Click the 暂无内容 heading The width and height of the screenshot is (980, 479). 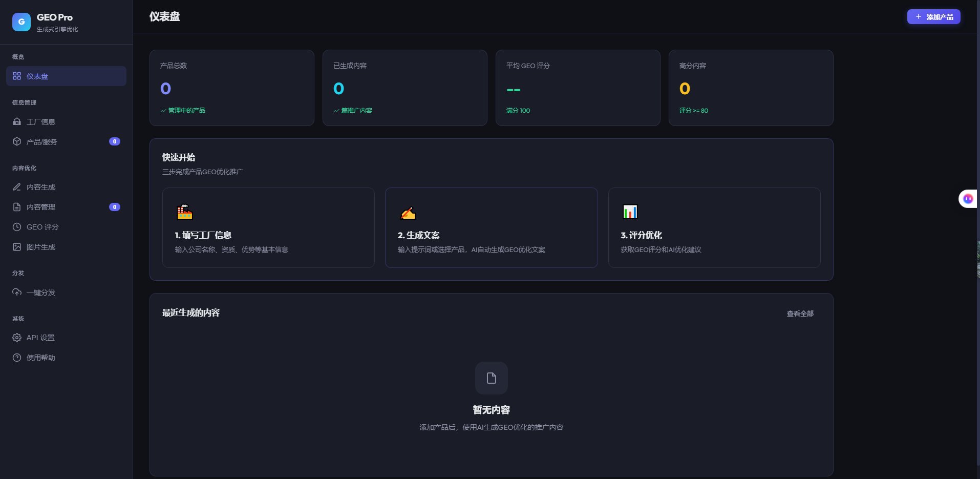point(492,410)
